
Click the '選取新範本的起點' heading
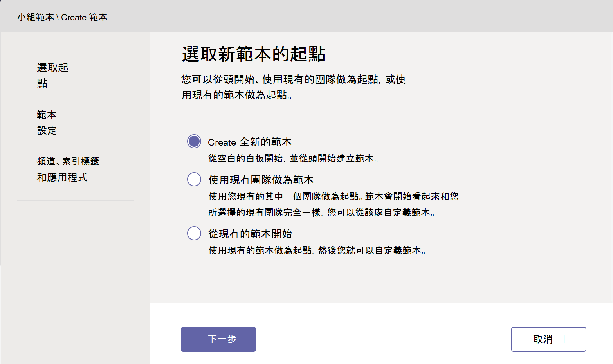coord(254,54)
